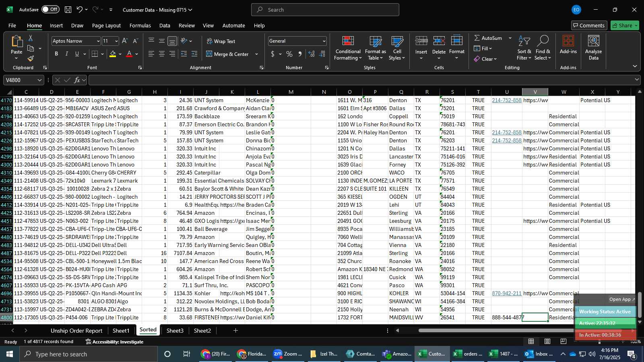Click the Insert cells icon

pos(421,41)
